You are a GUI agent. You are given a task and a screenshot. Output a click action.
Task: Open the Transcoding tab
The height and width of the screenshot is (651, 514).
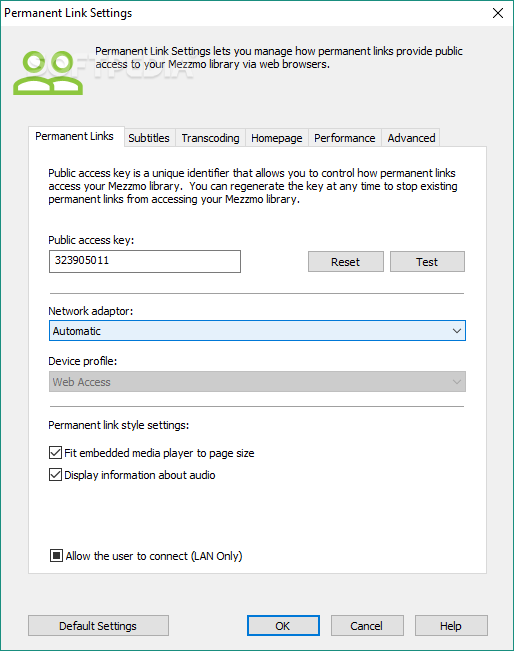pos(210,138)
